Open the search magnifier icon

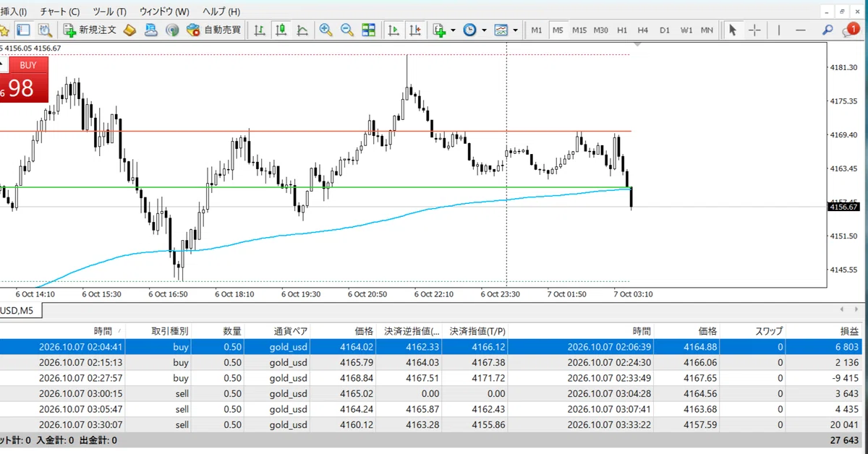coord(827,30)
